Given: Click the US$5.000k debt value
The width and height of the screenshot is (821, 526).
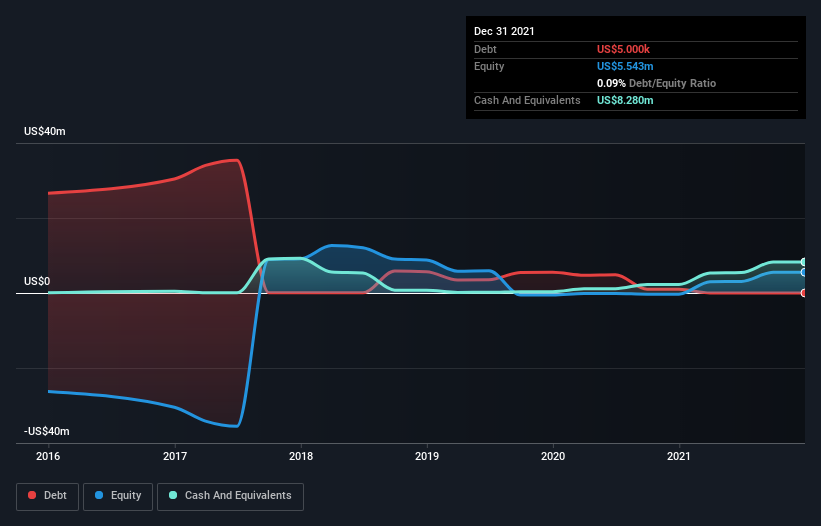Looking at the screenshot, I should coord(623,49).
